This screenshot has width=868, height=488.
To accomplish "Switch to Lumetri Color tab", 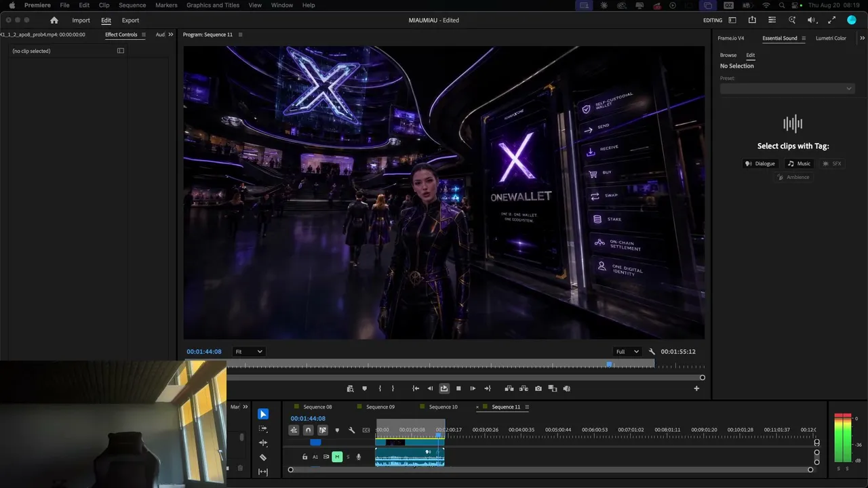I will point(831,38).
